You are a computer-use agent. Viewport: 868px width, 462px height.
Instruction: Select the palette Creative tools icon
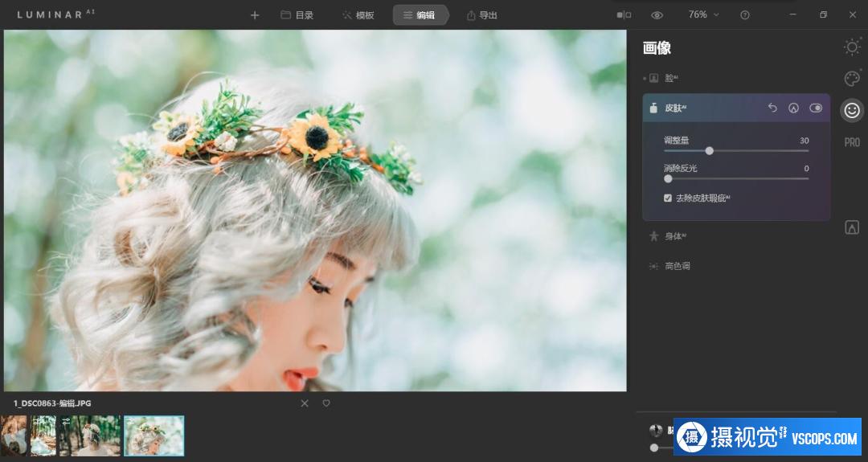click(x=852, y=79)
